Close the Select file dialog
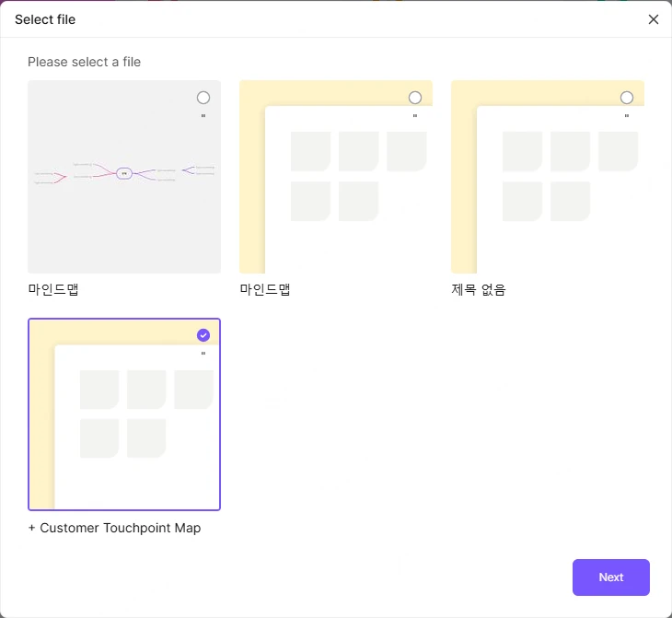The image size is (672, 618). 654,19
